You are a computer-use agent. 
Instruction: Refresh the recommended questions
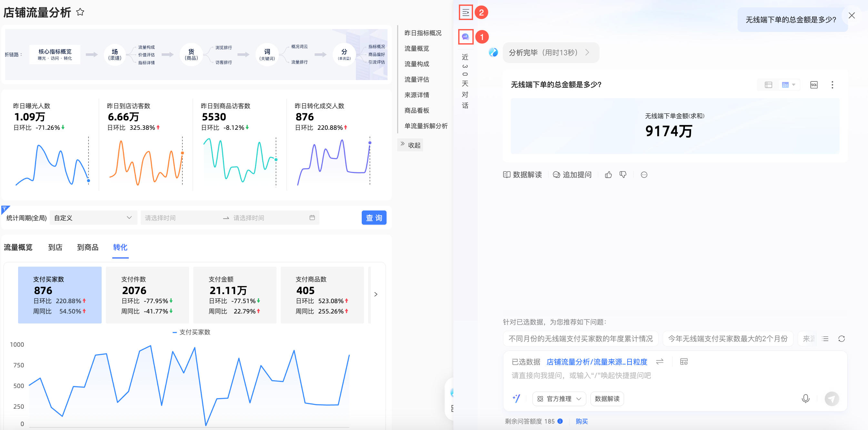click(x=842, y=339)
